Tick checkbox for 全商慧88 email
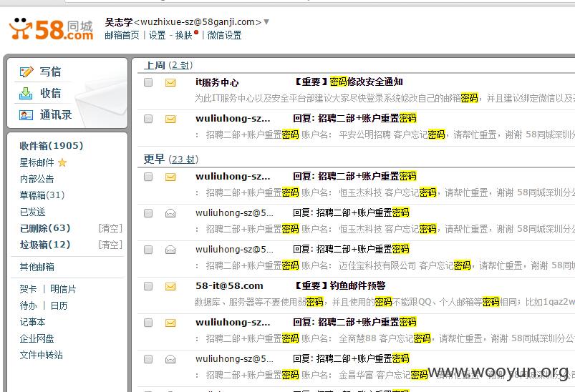 (148, 323)
